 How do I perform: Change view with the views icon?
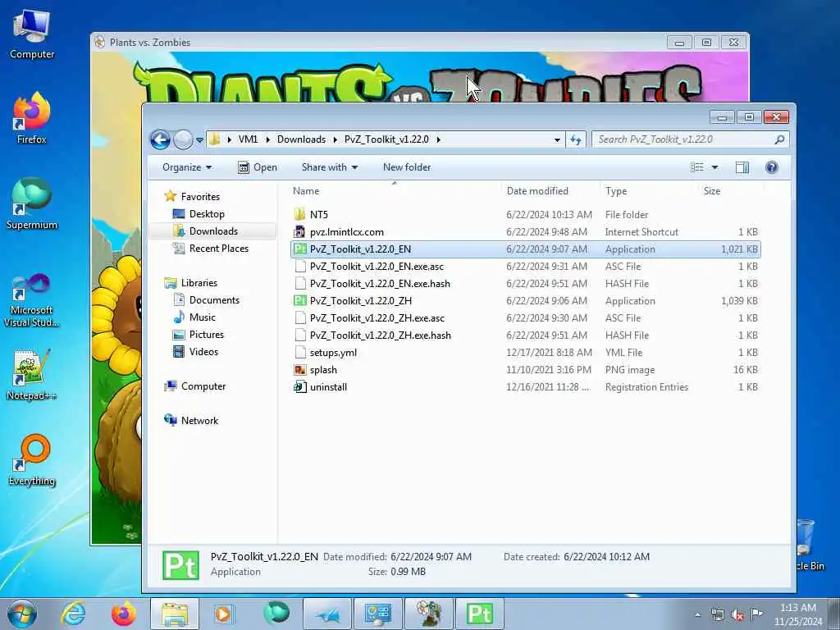pos(697,167)
